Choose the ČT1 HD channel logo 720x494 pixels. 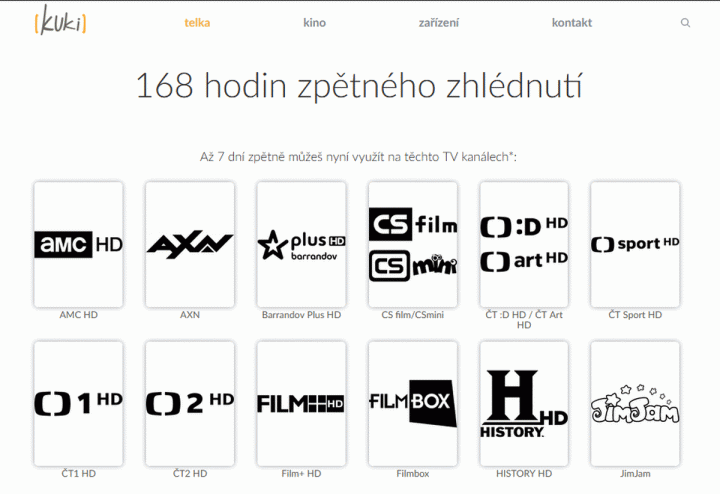tap(79, 404)
